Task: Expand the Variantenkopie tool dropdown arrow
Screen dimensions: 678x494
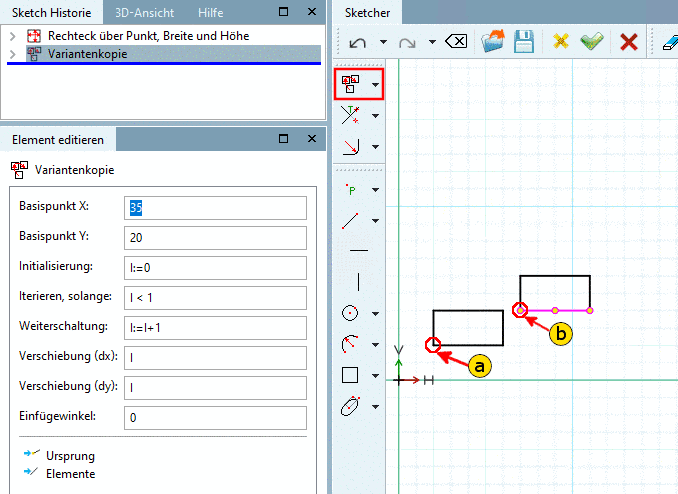Action: point(375,85)
